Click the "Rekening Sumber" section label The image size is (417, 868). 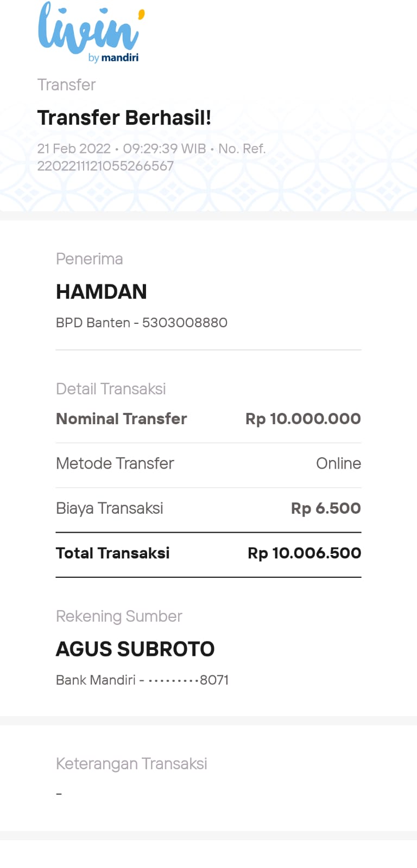119,616
